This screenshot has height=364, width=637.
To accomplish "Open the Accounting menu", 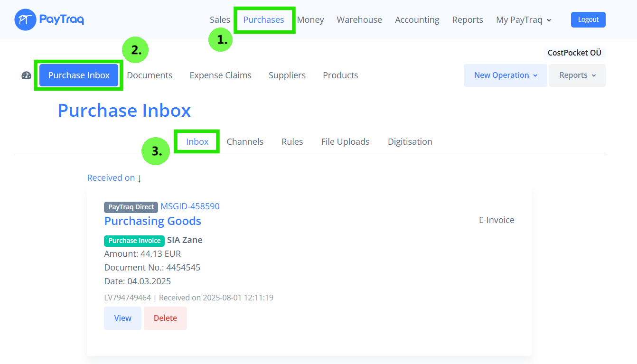I will tap(417, 20).
